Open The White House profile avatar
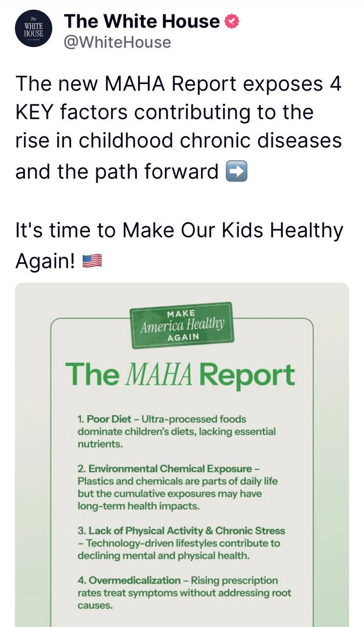Screen dimensions: 364x627 click(34, 29)
